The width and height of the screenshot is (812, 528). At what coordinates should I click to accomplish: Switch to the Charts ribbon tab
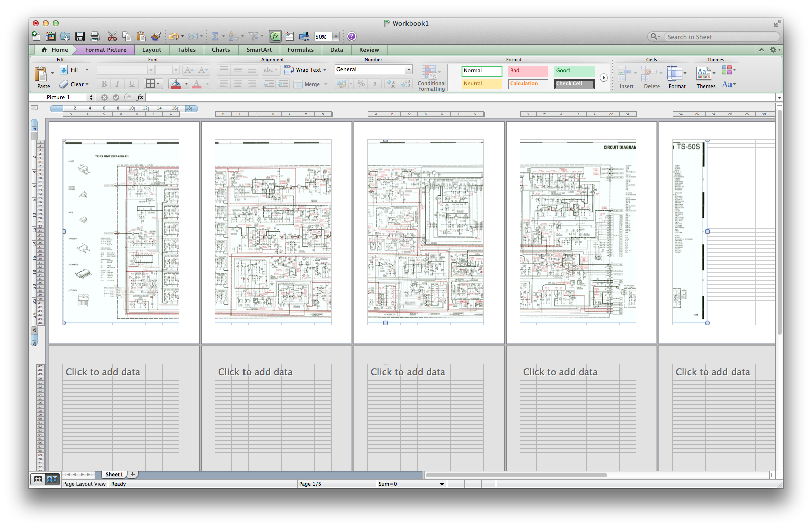coord(221,50)
